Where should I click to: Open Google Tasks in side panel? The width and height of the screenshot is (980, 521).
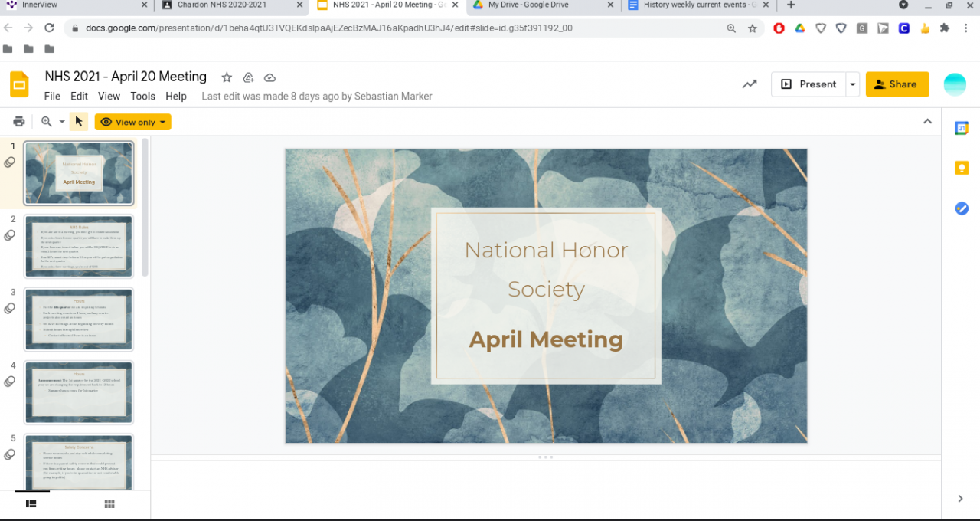[962, 208]
